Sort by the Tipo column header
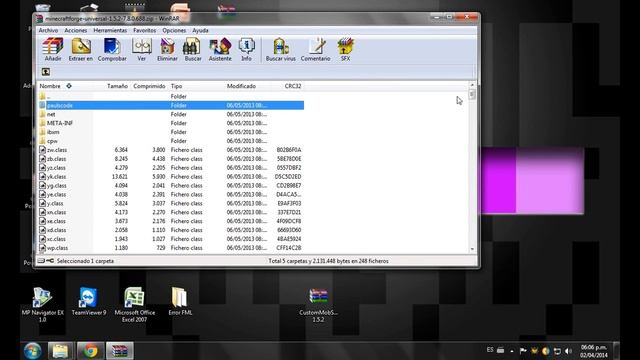The width and height of the screenshot is (640, 360). (x=176, y=86)
